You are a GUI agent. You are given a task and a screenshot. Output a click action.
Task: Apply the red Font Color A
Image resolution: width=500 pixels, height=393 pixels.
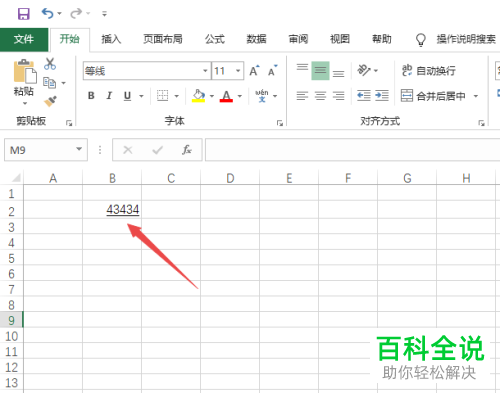coord(226,96)
